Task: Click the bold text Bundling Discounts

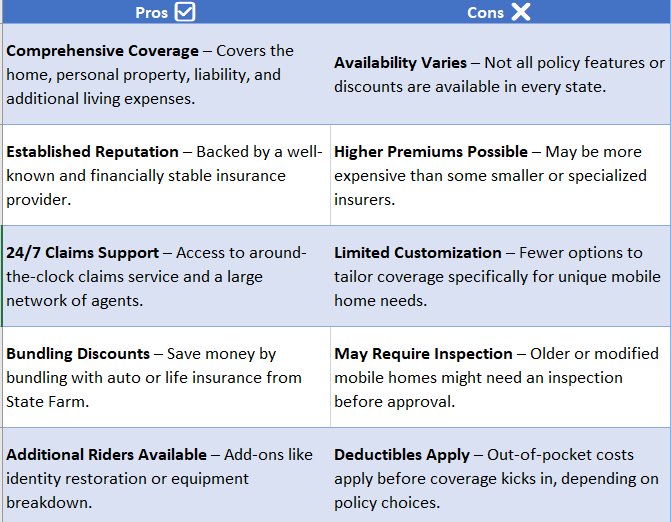Action: [x=78, y=354]
